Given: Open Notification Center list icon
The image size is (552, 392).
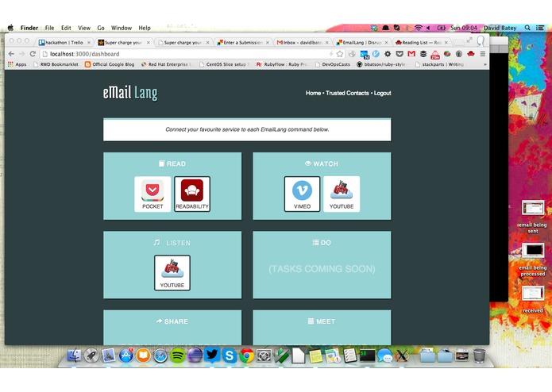Looking at the screenshot, I should pyautogui.click(x=540, y=28).
